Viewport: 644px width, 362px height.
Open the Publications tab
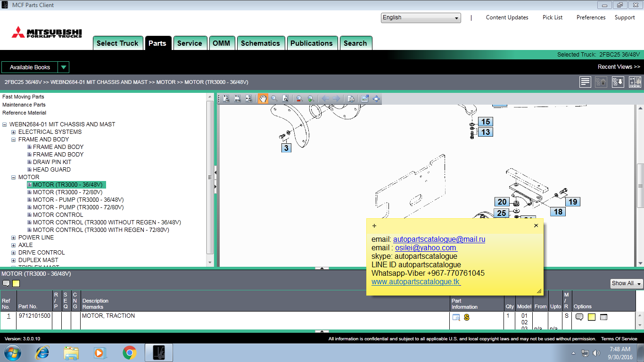coord(312,43)
